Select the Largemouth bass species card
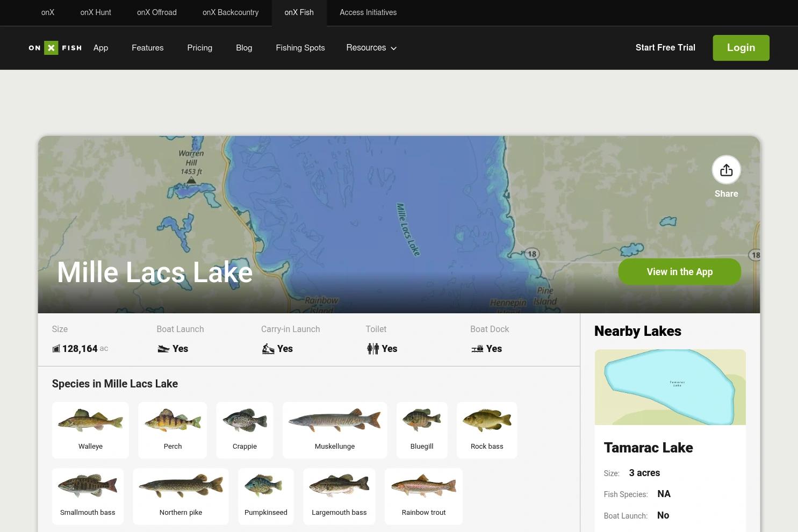The width and height of the screenshot is (798, 532). [x=339, y=496]
